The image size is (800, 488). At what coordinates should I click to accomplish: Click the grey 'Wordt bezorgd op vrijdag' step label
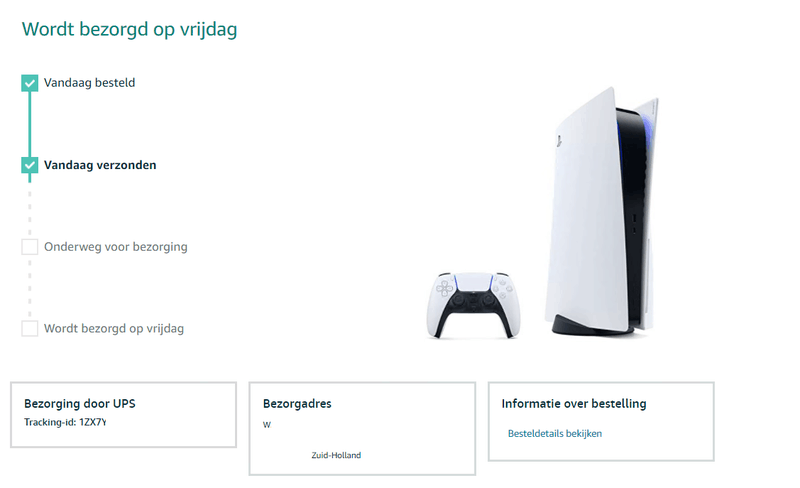(x=114, y=329)
